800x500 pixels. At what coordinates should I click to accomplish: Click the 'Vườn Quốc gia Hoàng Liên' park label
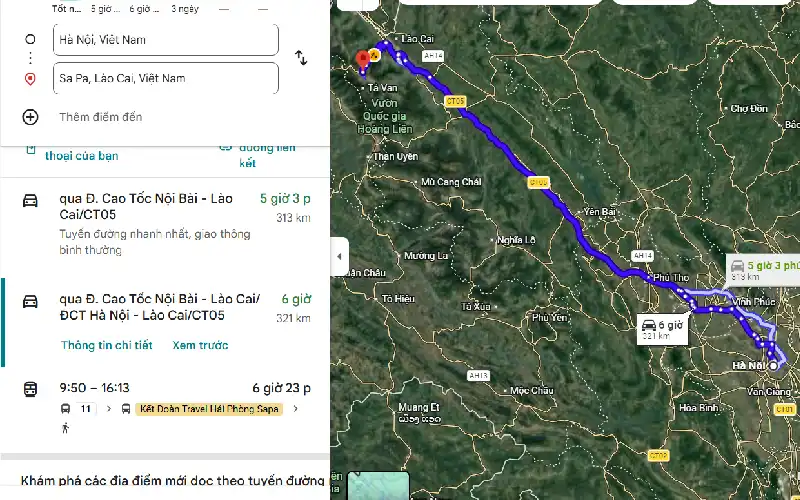coord(385,116)
